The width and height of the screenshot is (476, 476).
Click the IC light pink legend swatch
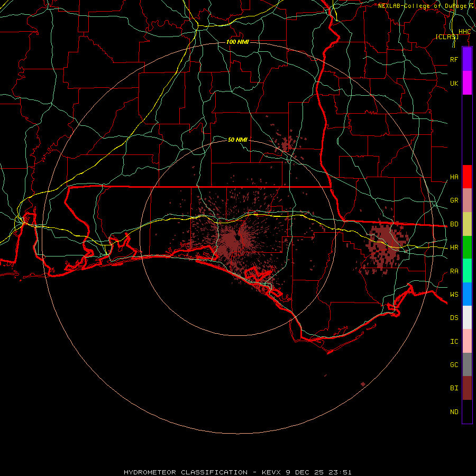click(x=467, y=341)
